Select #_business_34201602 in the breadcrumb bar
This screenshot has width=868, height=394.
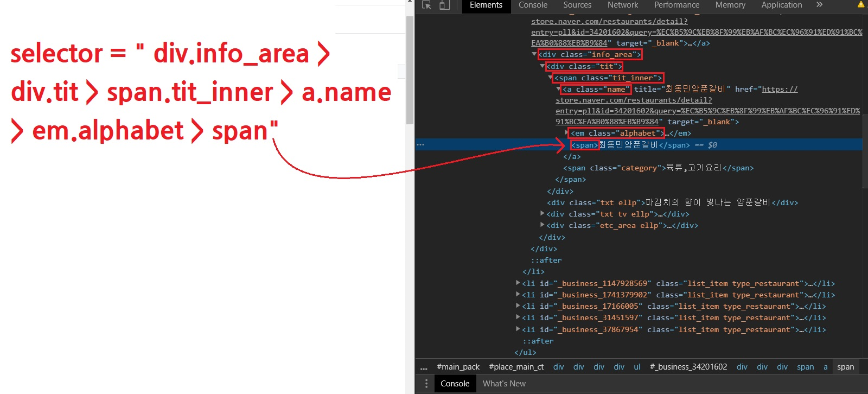point(688,367)
